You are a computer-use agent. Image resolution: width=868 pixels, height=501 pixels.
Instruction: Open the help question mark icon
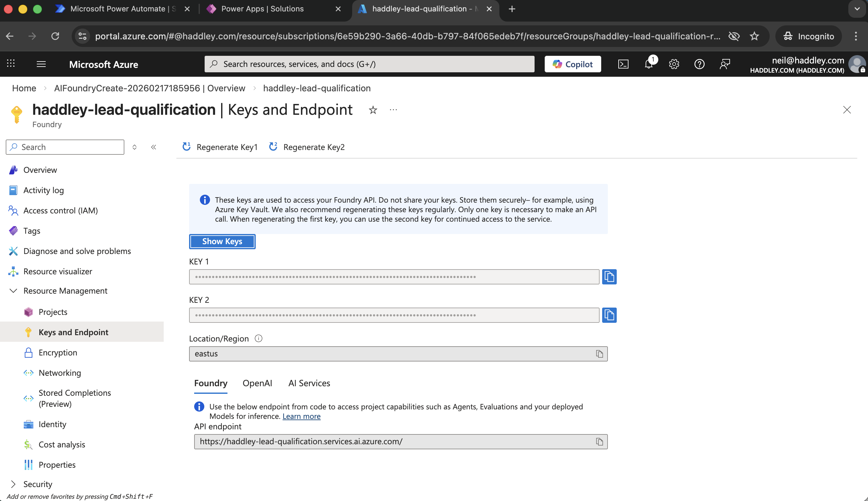click(x=699, y=64)
